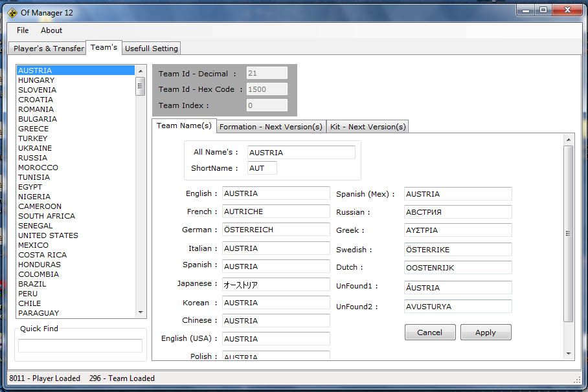
Task: Click the Dutch name field
Action: (x=458, y=267)
